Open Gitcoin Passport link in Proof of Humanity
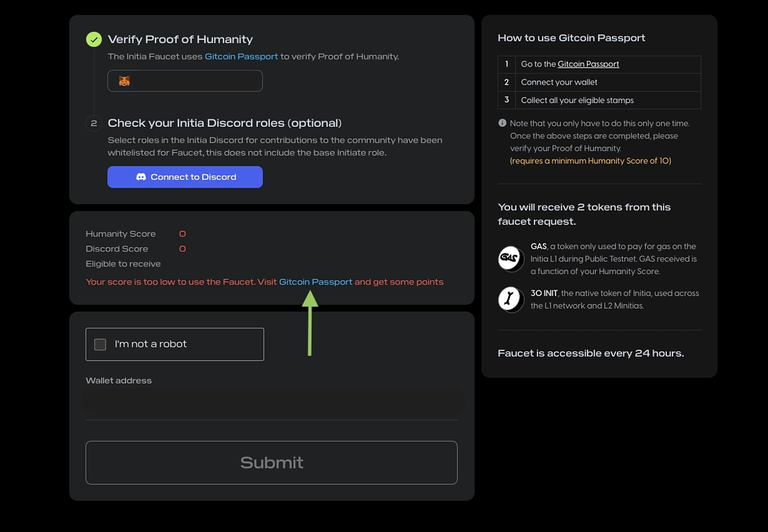The height and width of the screenshot is (532, 768). pyautogui.click(x=241, y=56)
